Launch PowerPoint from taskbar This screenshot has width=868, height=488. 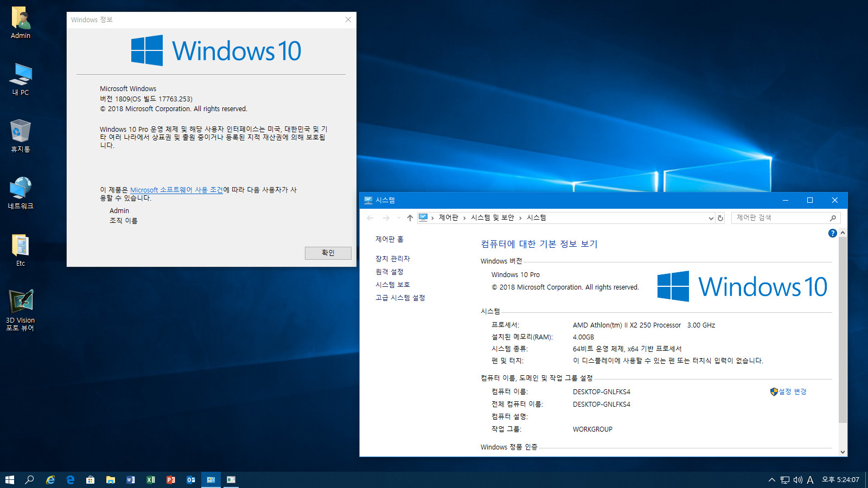click(x=171, y=480)
